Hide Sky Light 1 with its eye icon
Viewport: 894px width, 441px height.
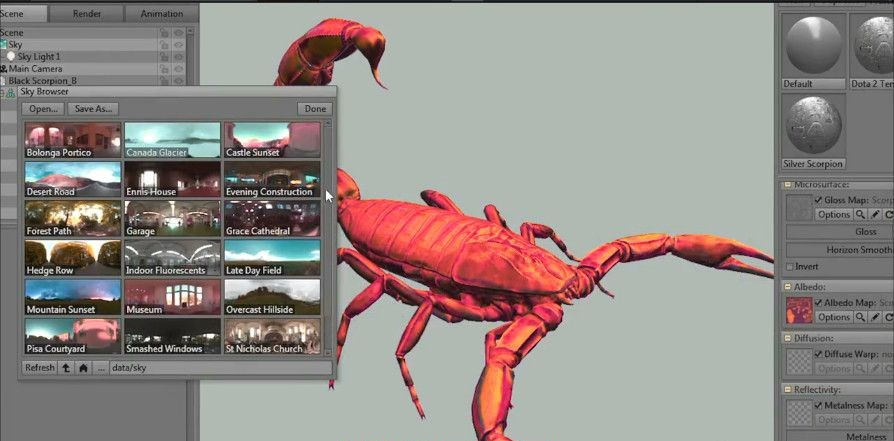click(x=179, y=57)
